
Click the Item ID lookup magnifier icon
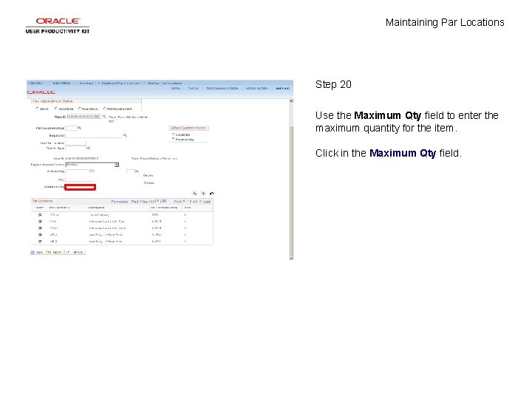[104, 117]
